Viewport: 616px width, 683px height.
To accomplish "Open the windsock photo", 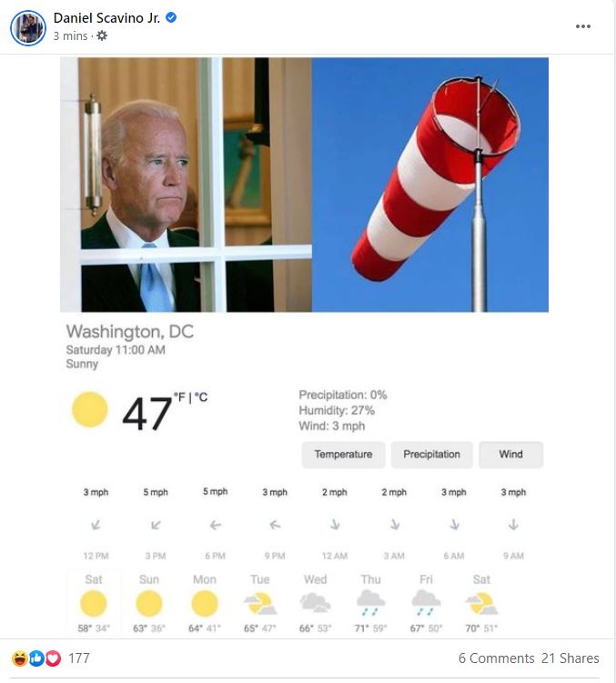I will tap(429, 185).
